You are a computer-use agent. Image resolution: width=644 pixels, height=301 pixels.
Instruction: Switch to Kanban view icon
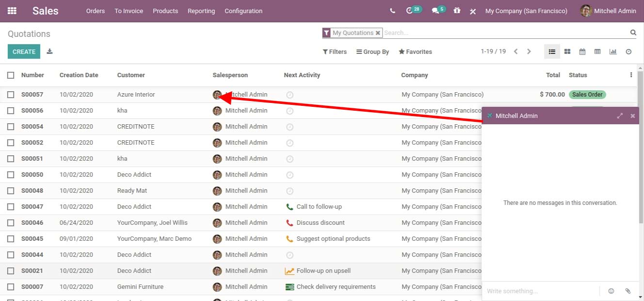(567, 51)
